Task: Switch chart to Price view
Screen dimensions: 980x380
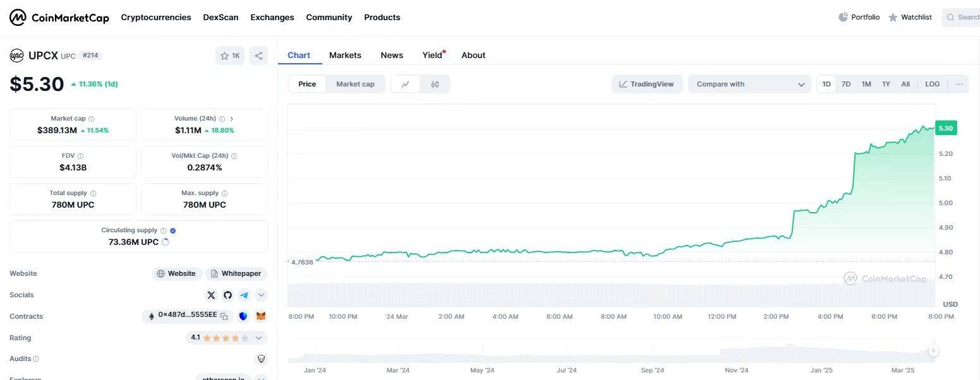Action: pyautogui.click(x=307, y=84)
